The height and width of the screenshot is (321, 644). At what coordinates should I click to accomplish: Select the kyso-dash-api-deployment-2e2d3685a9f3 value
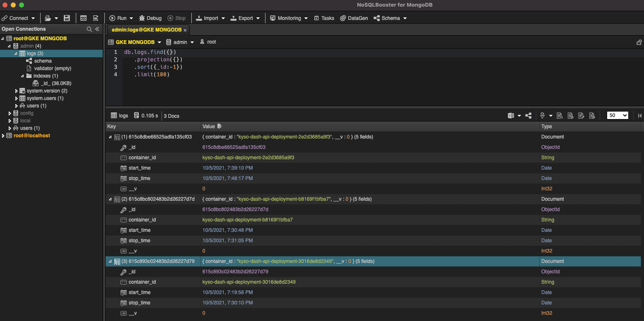click(x=248, y=158)
